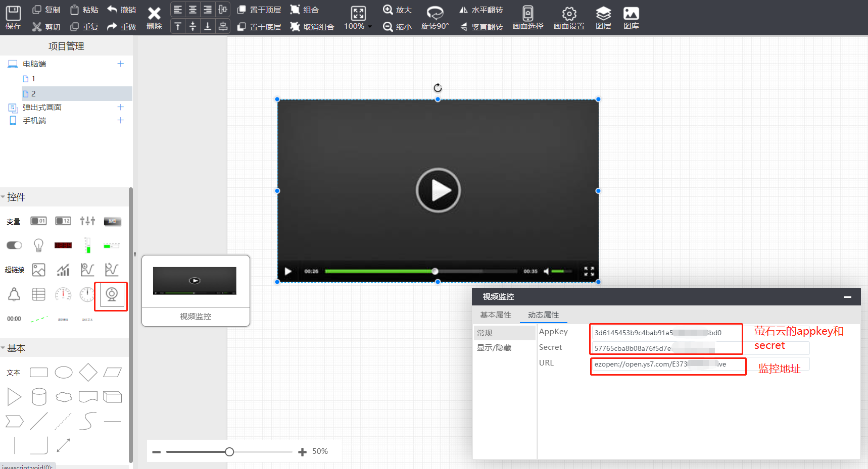Screen dimensions: 868x469
Task: Open page 1 in project tree
Action: click(x=33, y=79)
